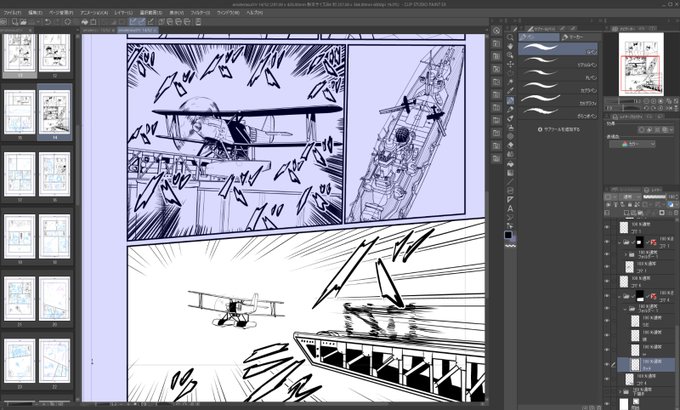Click the black main color swatch
This screenshot has width=680, height=410.
point(508,235)
